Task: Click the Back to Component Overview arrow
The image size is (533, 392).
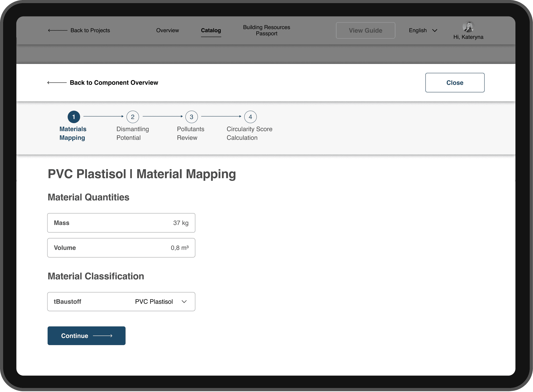Action: [57, 83]
